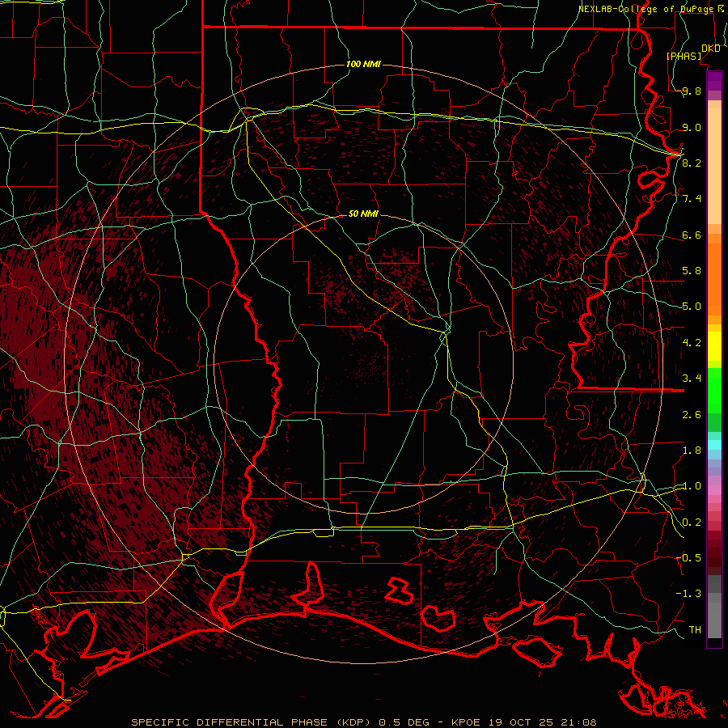Click the 0.2 value on the color scale

pos(692,523)
